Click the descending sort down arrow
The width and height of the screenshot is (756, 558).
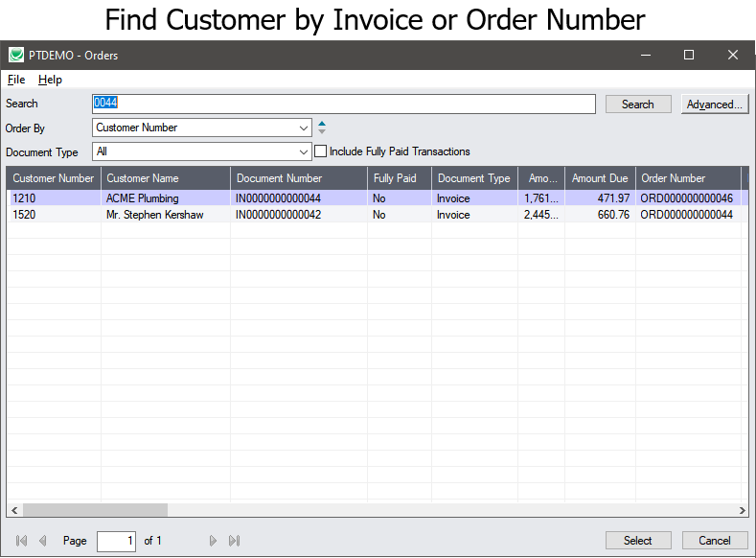(322, 131)
